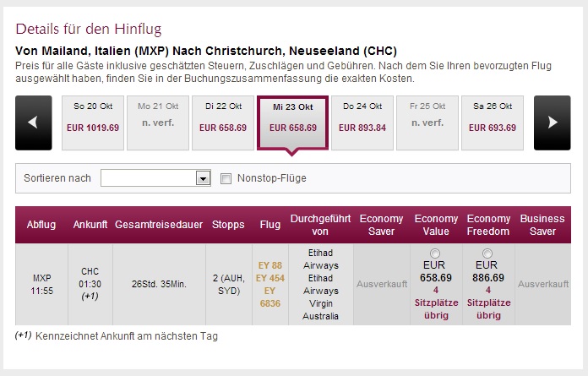The width and height of the screenshot is (588, 376).
Task: Choose Economy Value fare EUR 658.69
Action: click(x=434, y=253)
